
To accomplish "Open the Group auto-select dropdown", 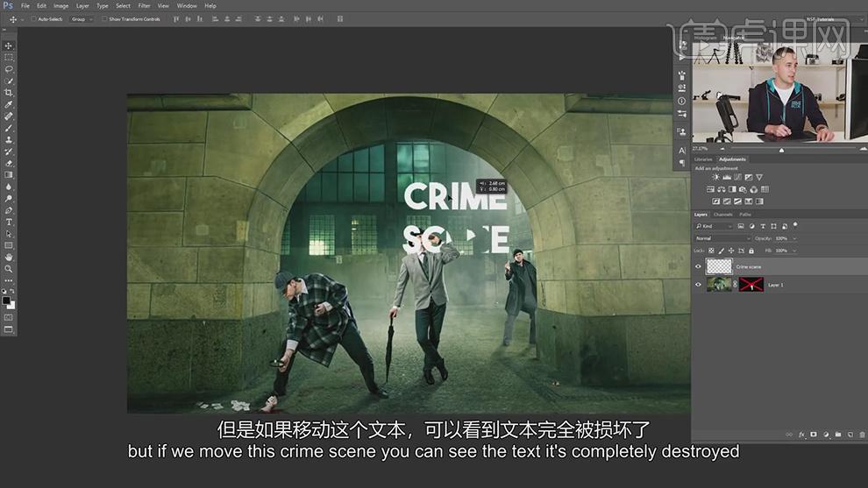I will pyautogui.click(x=82, y=18).
